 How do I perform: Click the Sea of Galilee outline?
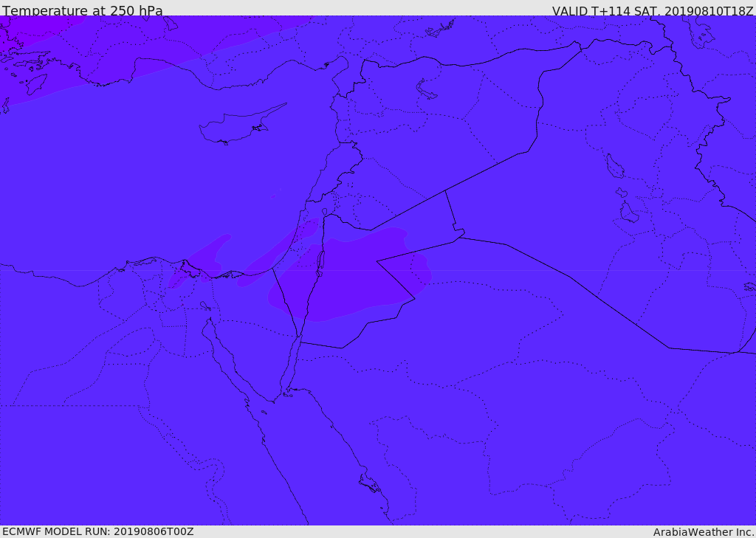point(324,212)
